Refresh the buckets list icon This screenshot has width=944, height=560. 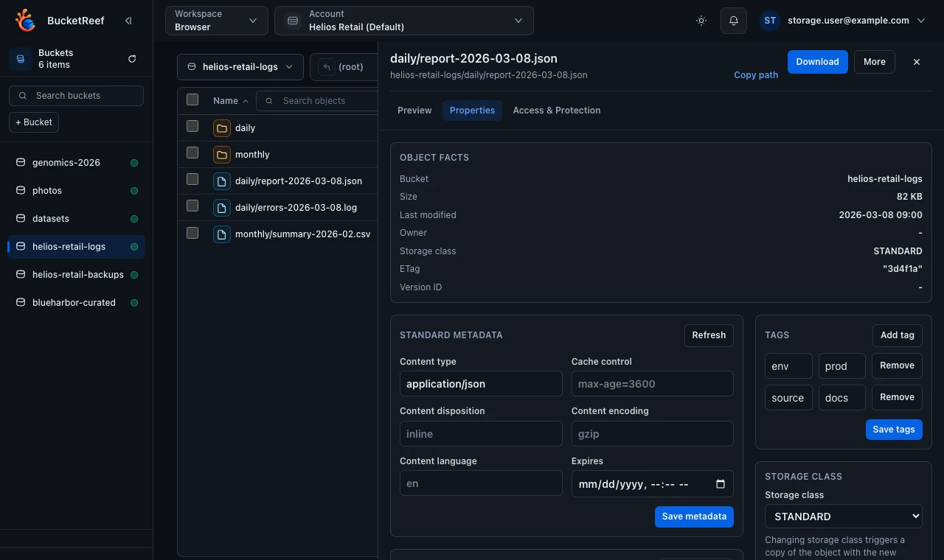(x=132, y=59)
